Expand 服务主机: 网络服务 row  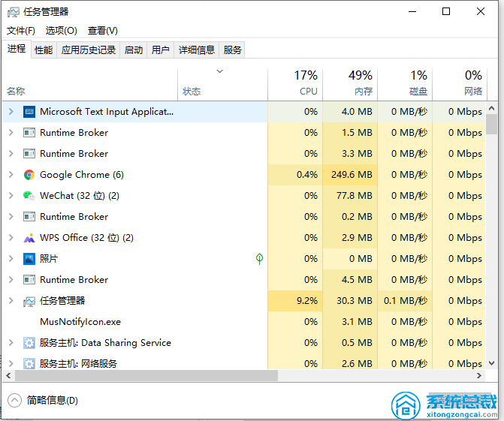pos(11,364)
